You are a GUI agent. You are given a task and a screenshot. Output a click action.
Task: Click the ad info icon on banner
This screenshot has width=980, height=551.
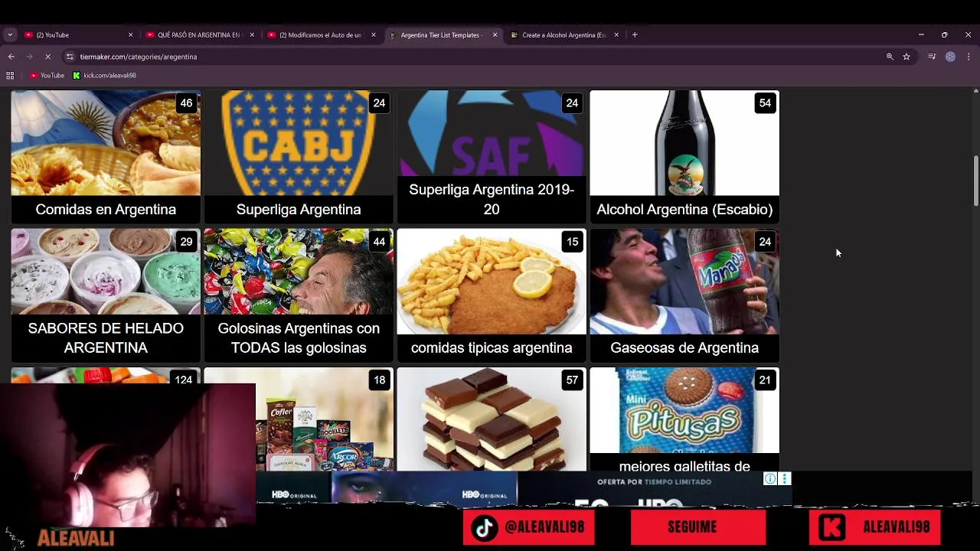pos(770,479)
